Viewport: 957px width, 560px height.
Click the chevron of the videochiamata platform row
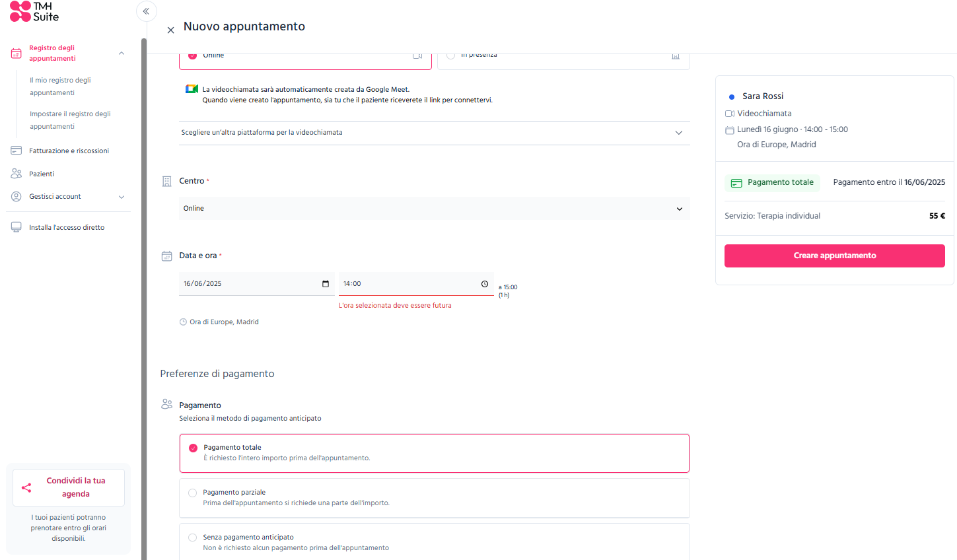click(679, 133)
